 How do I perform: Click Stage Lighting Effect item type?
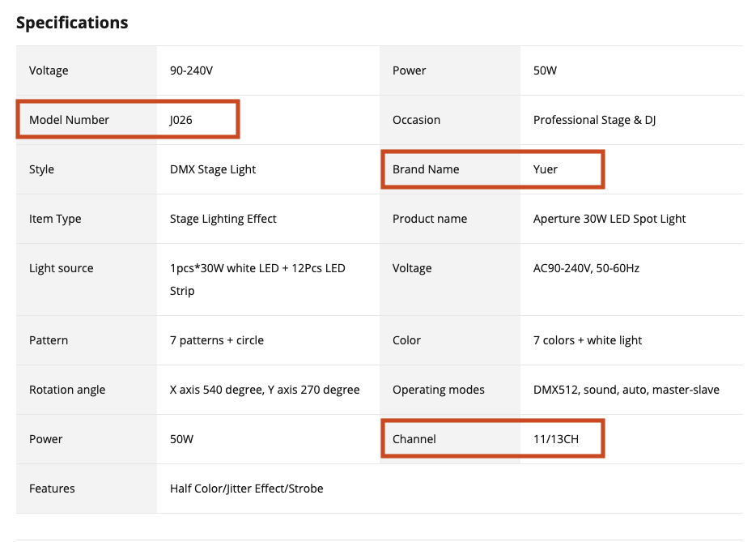pos(223,219)
